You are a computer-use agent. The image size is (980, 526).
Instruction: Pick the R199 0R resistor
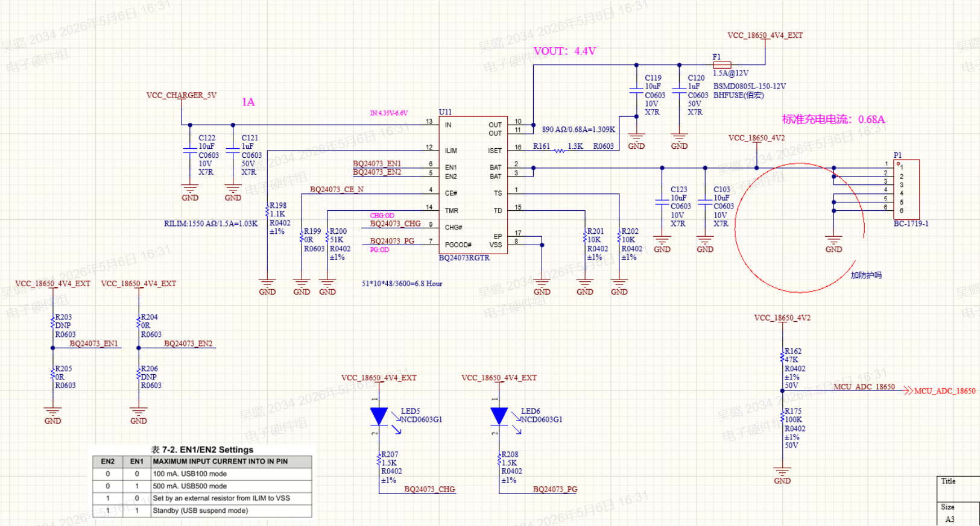coord(302,237)
